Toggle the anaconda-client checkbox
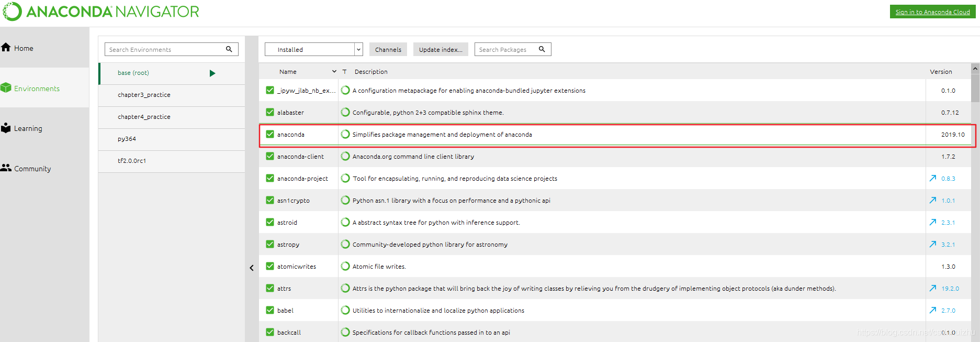The width and height of the screenshot is (980, 342). click(x=270, y=156)
